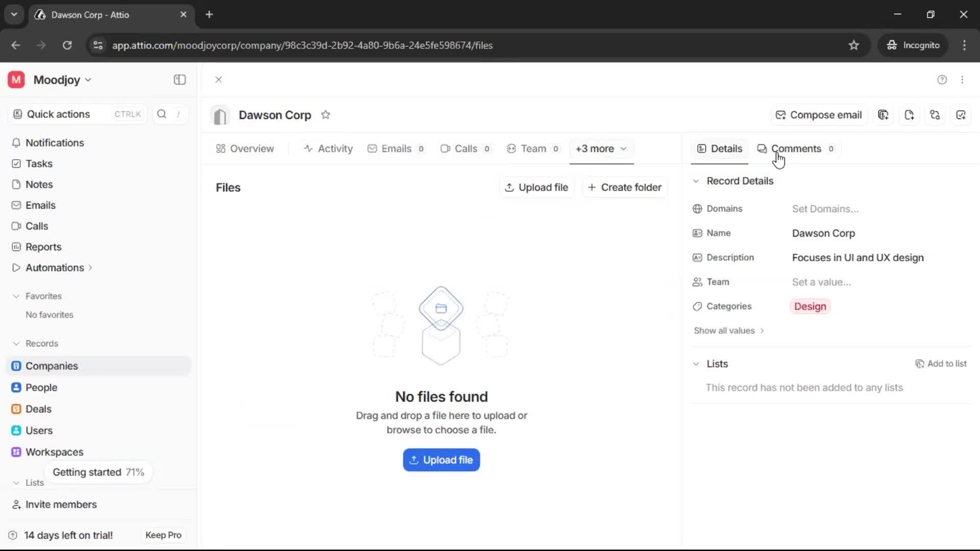
Task: Open quick search in the sidebar
Action: click(x=162, y=114)
